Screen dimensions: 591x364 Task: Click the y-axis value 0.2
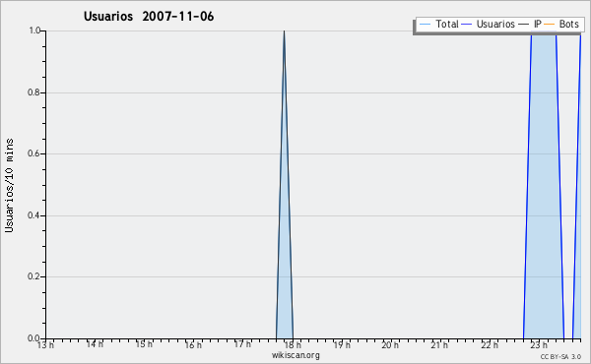[x=33, y=276]
